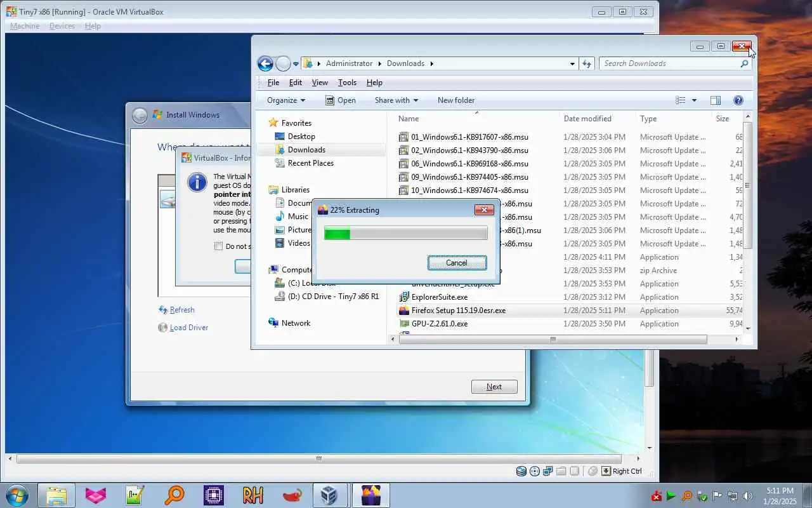Image resolution: width=812 pixels, height=508 pixels.
Task: Open the Windows Start orb
Action: click(x=17, y=495)
